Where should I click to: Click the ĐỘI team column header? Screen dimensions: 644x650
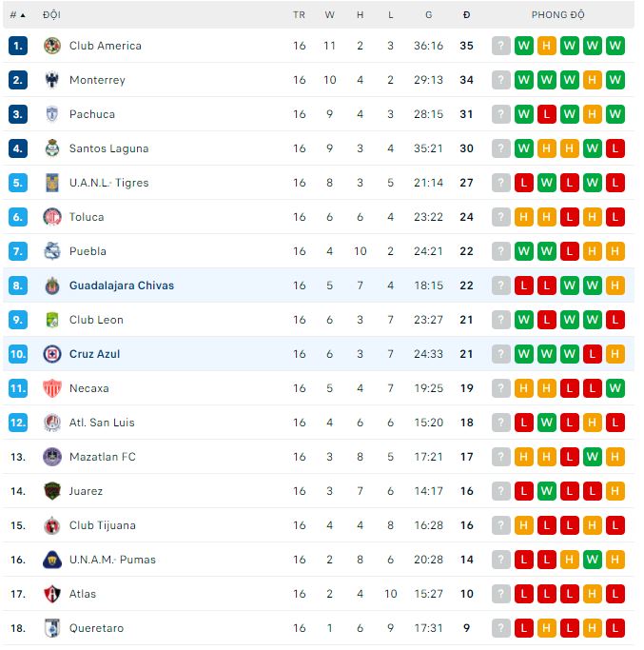pyautogui.click(x=51, y=15)
